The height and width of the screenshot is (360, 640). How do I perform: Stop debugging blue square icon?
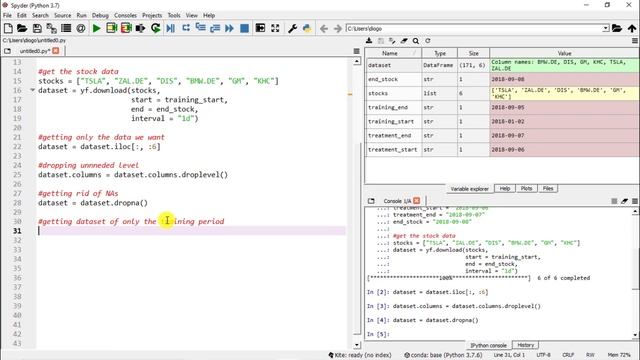tap(244, 28)
